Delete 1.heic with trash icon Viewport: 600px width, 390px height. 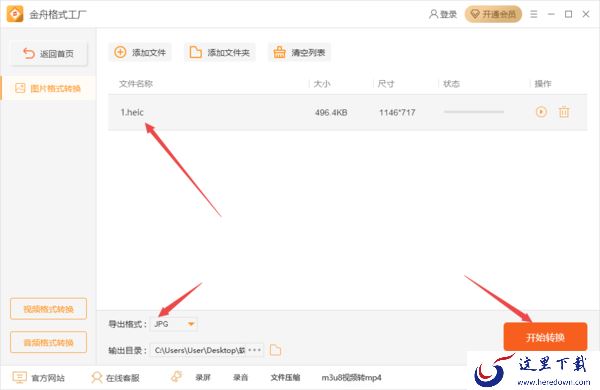point(564,112)
